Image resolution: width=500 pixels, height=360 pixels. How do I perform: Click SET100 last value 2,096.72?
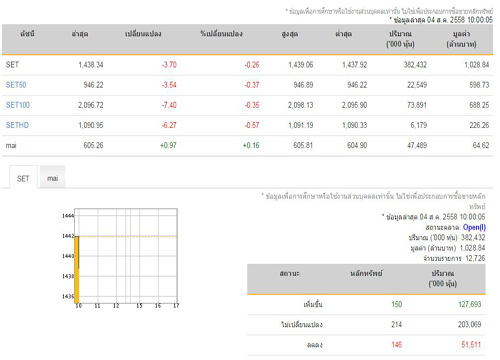click(91, 105)
